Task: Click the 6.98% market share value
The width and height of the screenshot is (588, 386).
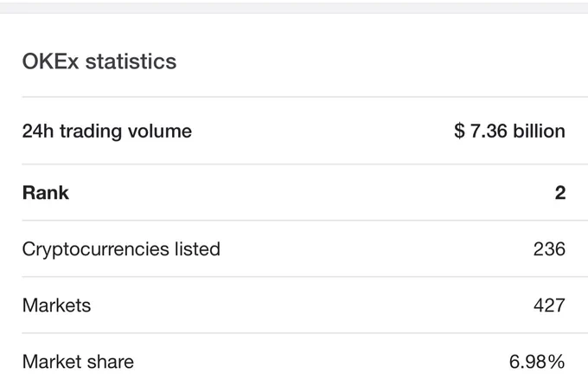Action: [537, 362]
